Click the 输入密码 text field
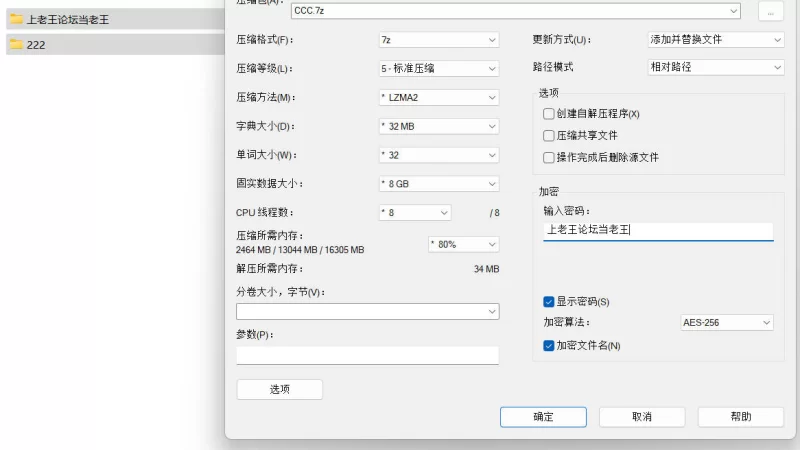800x450 pixels. tap(658, 231)
